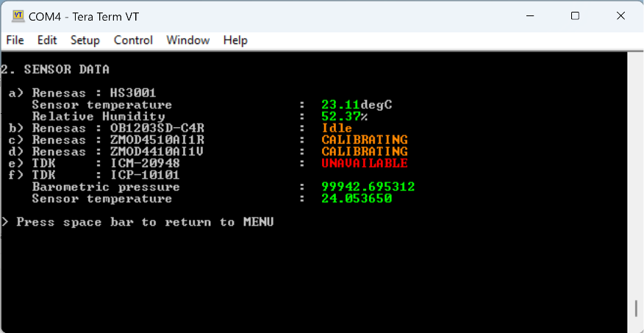Open the Setup menu
Viewport: 644px width, 333px height.
pos(85,40)
